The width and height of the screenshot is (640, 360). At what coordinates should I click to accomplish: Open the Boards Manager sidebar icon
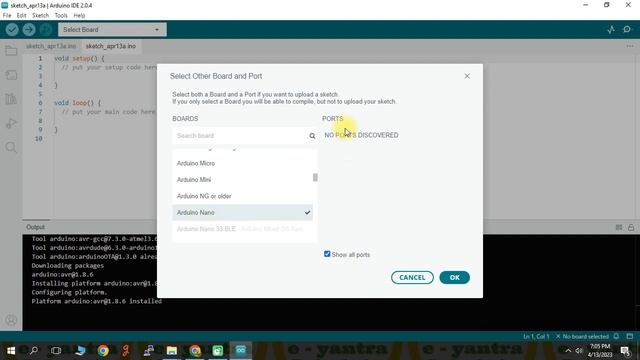(x=11, y=75)
